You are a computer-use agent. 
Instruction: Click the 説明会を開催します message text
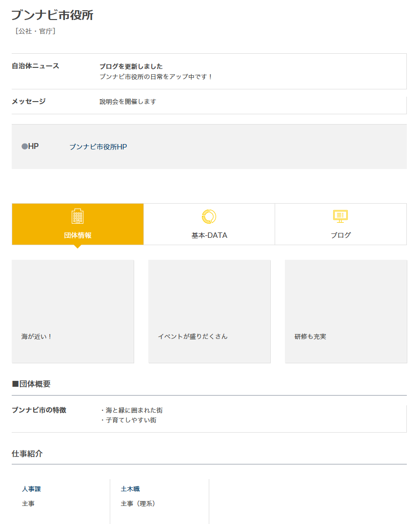(128, 102)
